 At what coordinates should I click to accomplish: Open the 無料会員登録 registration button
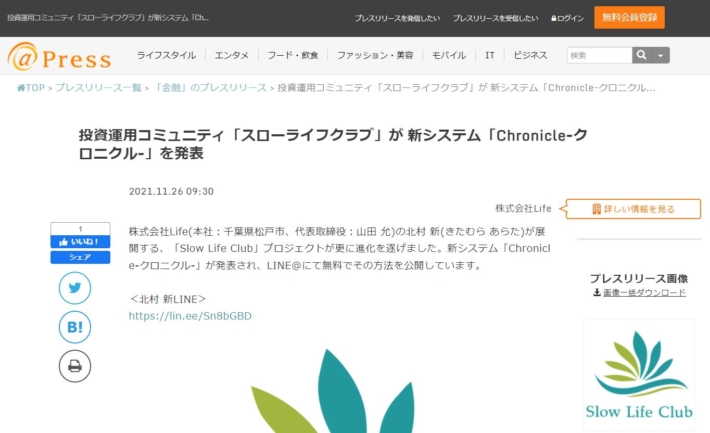[629, 18]
